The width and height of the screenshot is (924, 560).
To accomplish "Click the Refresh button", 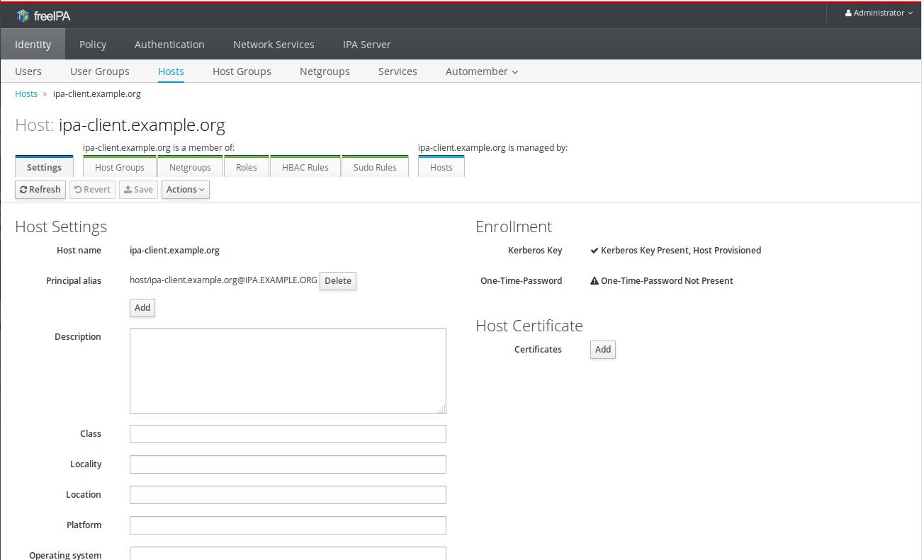I will point(40,190).
